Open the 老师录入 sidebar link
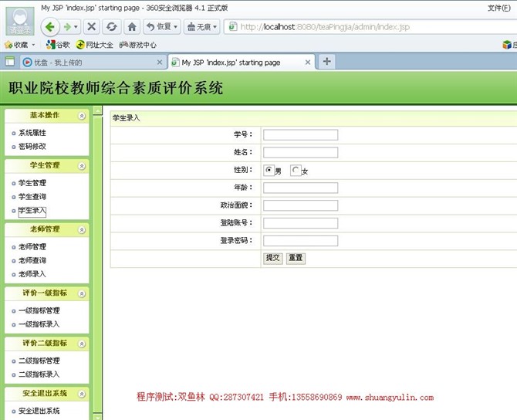The image size is (517, 420). coord(32,274)
